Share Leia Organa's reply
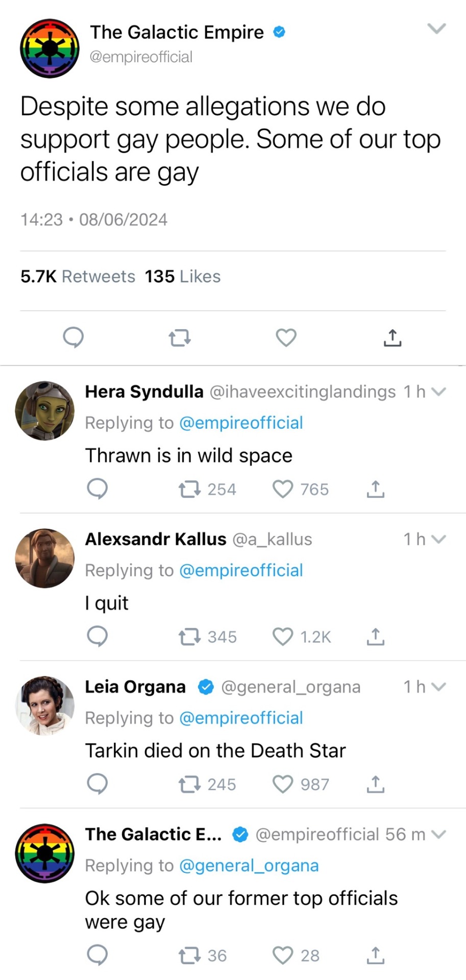Screen dimensions: 466x980 point(375,784)
